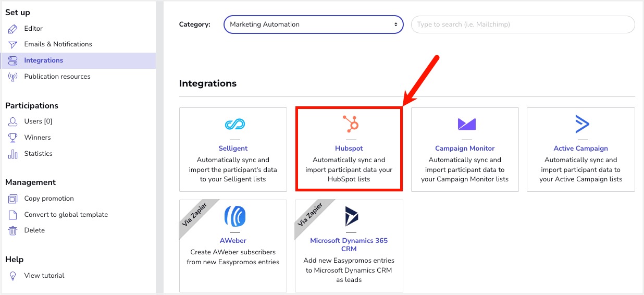Viewport: 644px width, 295px height.
Task: Click the AWeber wave logo icon
Action: (234, 216)
